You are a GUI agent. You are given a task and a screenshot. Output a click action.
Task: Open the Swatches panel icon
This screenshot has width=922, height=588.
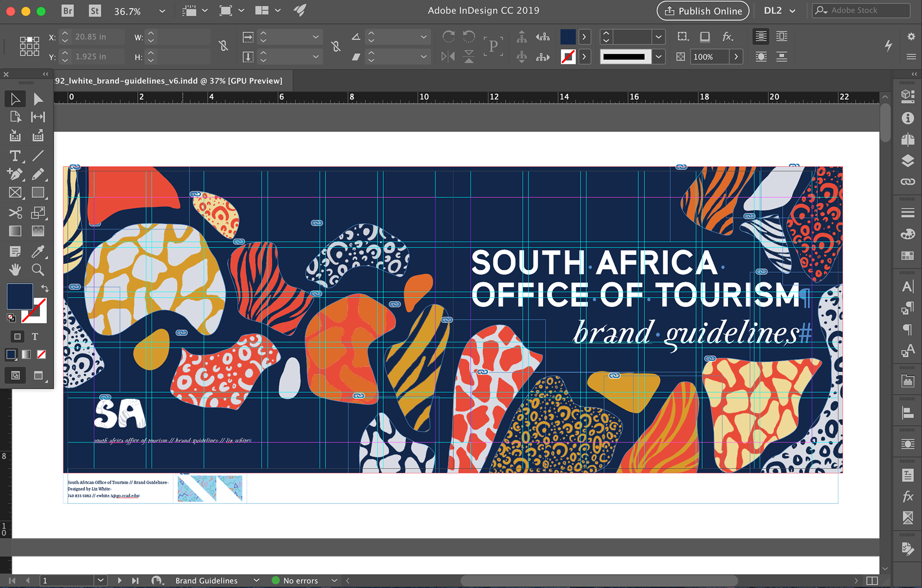tap(908, 256)
